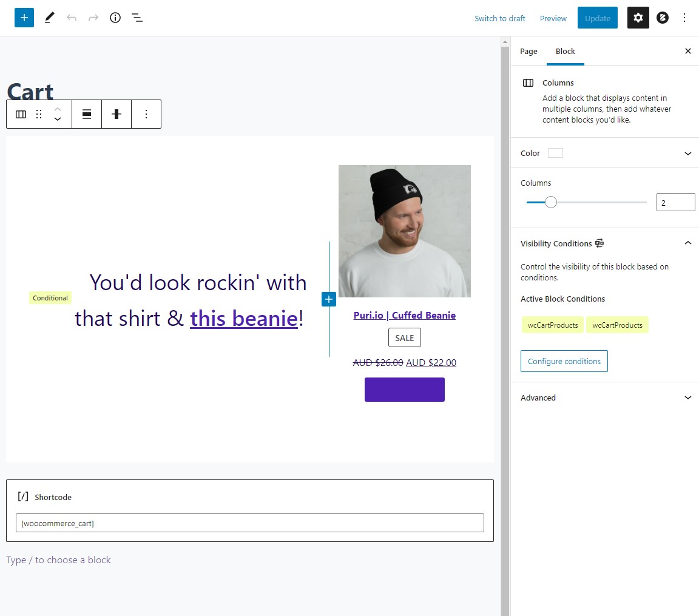Click the Redo arrow
The height and width of the screenshot is (616, 699).
point(93,18)
